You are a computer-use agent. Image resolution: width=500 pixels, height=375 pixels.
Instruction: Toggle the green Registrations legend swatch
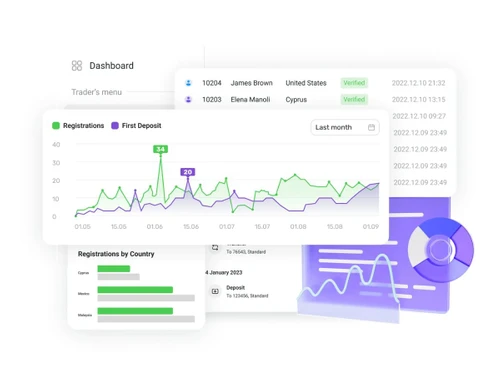tap(56, 126)
